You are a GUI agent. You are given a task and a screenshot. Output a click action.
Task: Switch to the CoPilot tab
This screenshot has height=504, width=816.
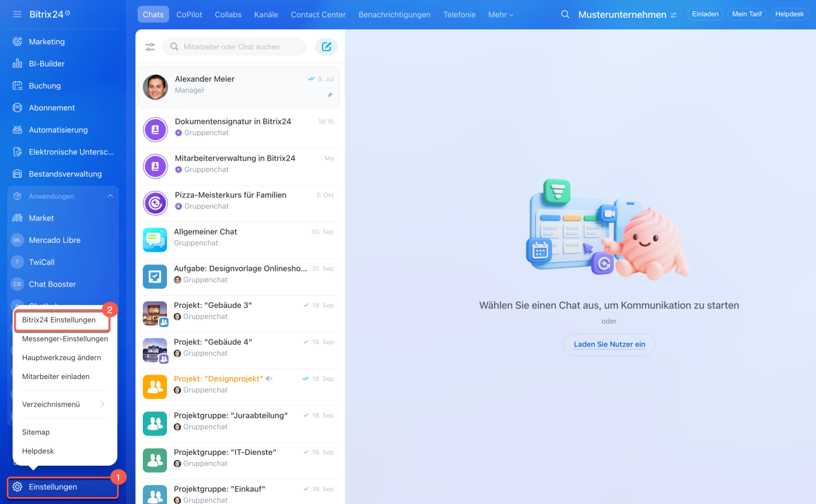189,15
